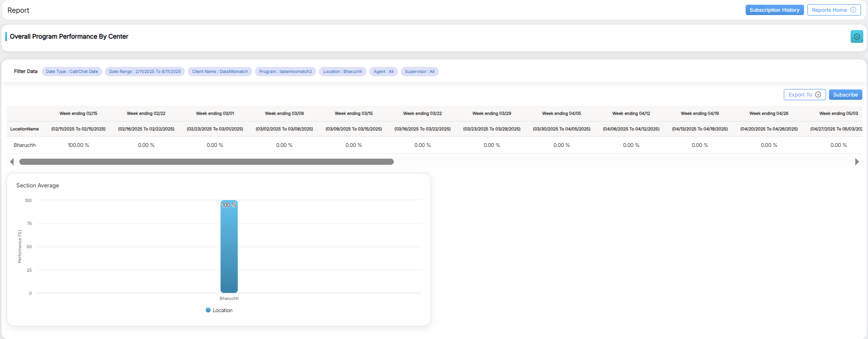
Task: Select the Bharuchh row name cell
Action: click(24, 145)
